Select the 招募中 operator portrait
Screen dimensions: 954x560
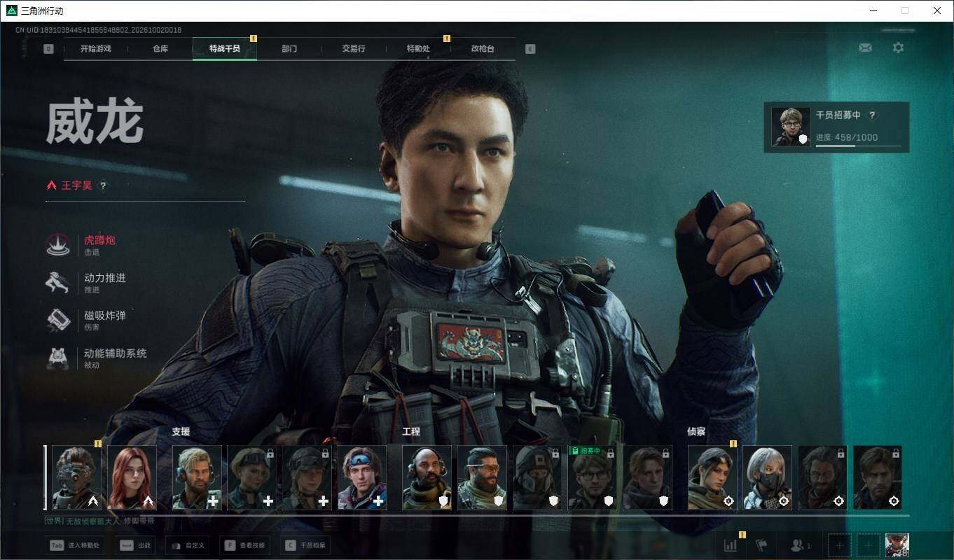(592, 477)
